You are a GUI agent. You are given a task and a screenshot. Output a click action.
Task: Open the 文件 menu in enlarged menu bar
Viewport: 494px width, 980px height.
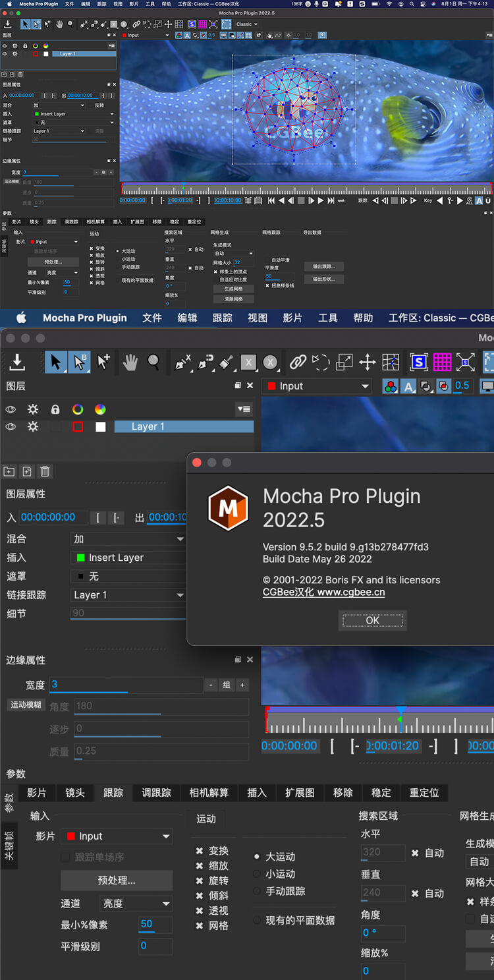[x=152, y=318]
